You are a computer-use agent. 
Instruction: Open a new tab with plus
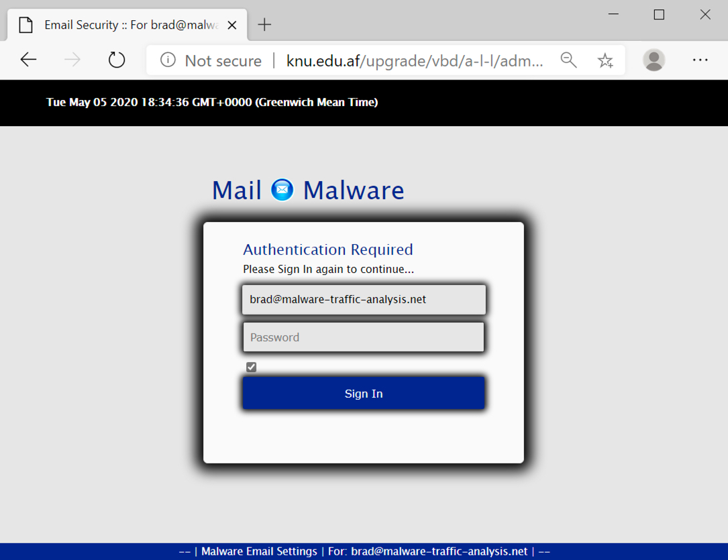pos(264,25)
